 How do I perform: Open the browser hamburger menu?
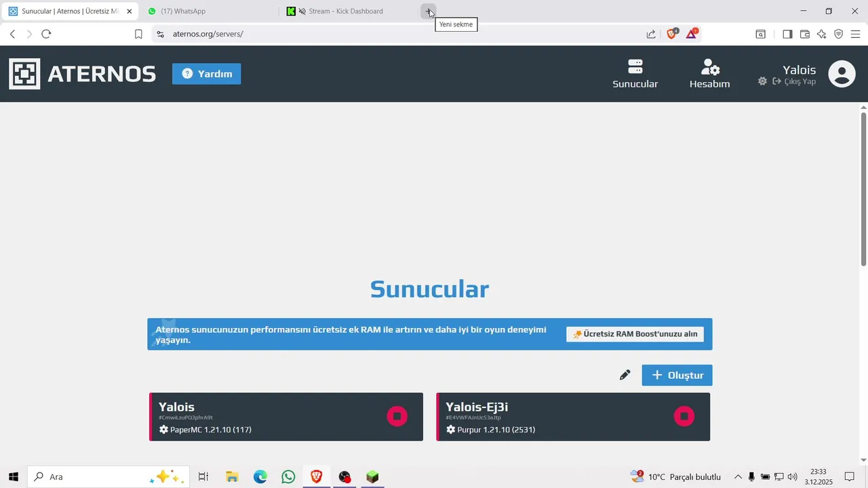point(856,34)
